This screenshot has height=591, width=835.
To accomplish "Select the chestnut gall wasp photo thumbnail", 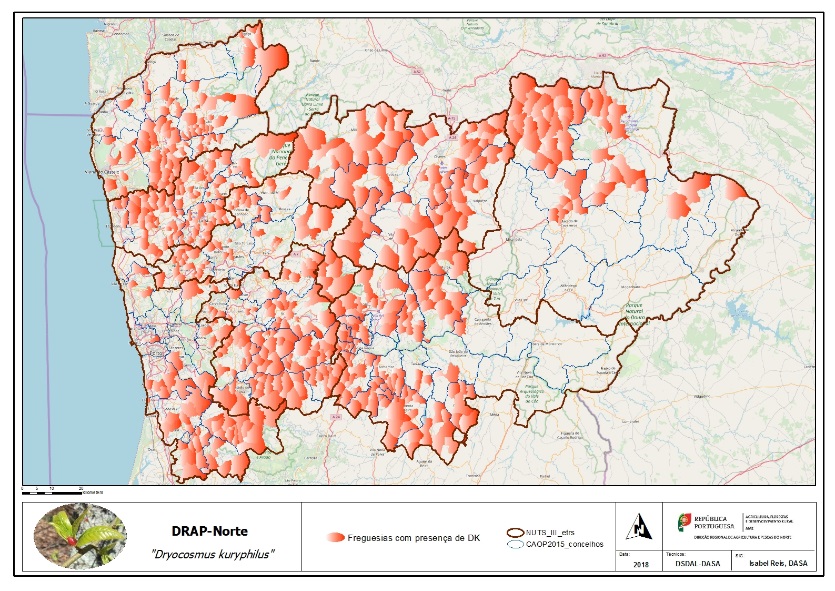I will point(80,536).
